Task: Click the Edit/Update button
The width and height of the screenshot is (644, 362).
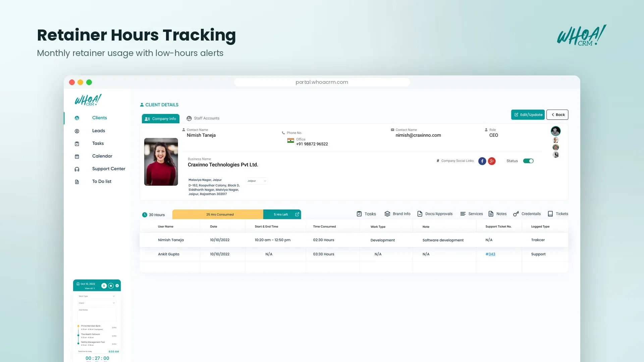Action: tap(528, 115)
